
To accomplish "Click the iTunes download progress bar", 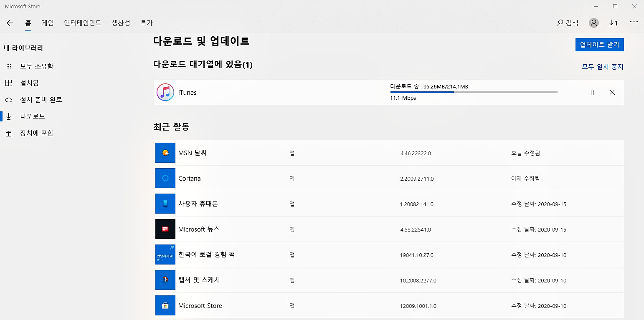I will coord(474,92).
